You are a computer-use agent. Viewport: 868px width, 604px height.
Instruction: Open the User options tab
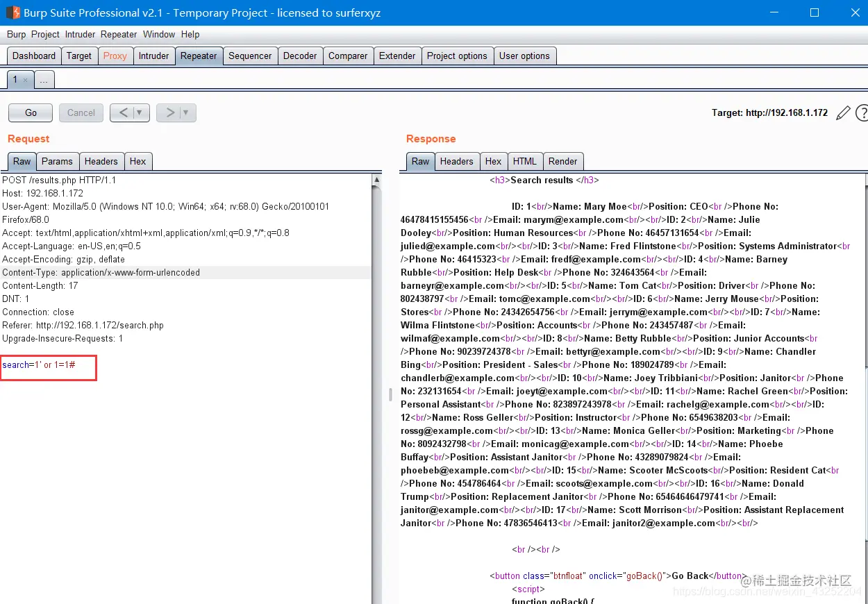click(x=524, y=56)
